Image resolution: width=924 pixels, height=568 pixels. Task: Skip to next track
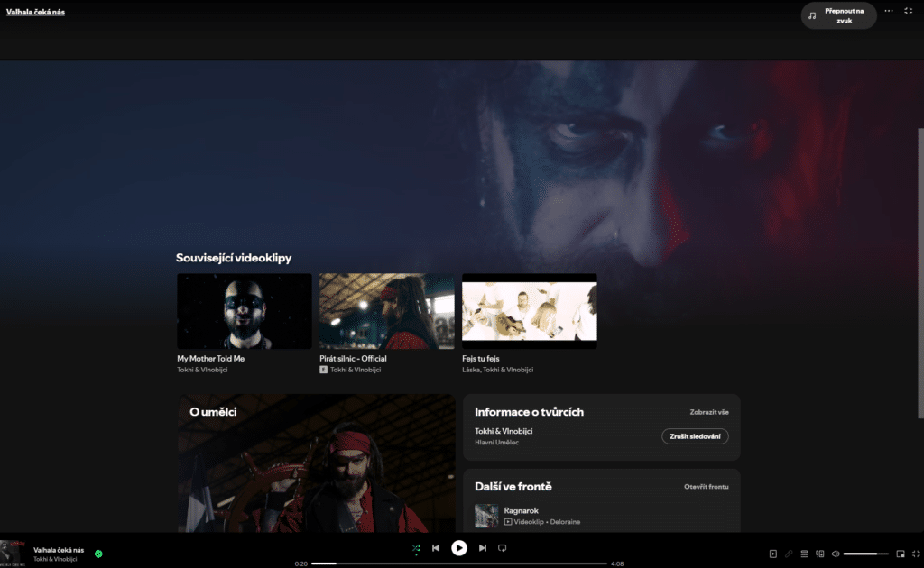click(x=483, y=548)
